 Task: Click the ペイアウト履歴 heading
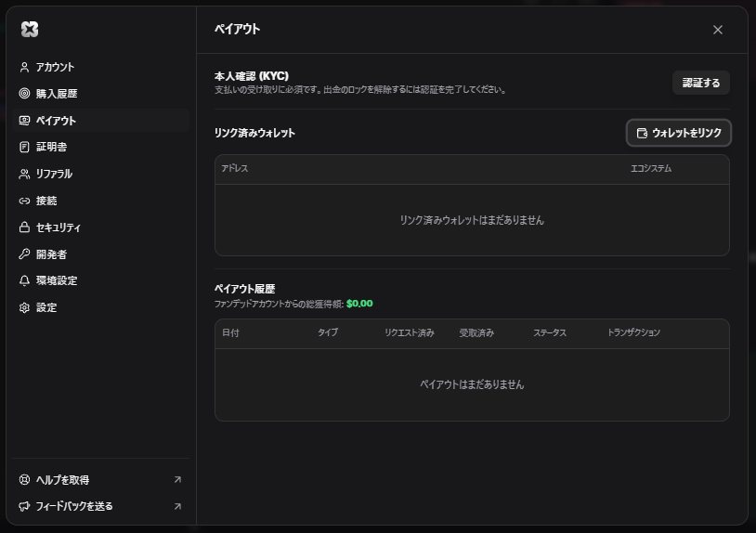244,289
